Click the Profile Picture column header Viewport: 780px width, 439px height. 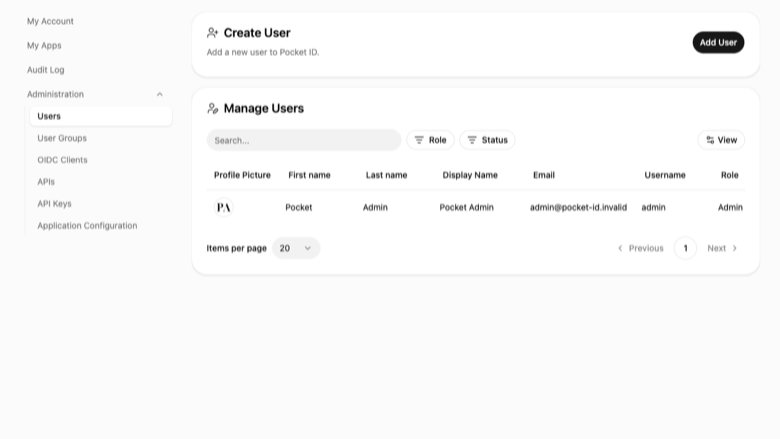click(242, 175)
